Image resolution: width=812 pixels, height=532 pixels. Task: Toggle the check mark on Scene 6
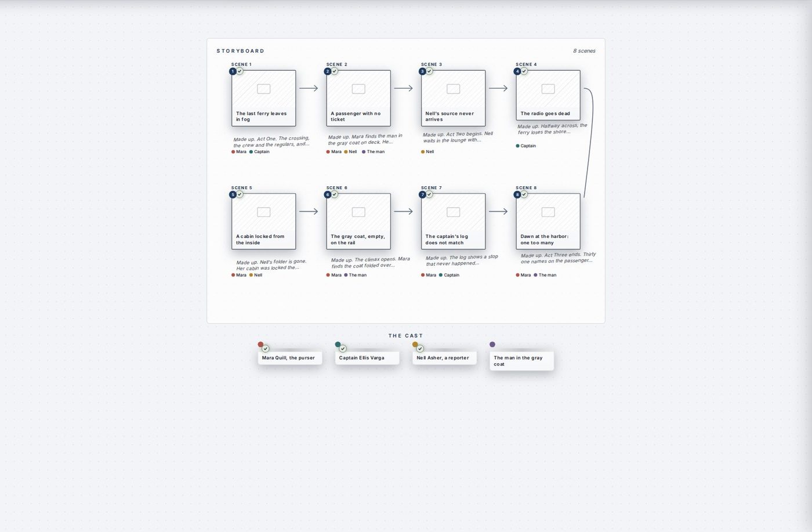pos(334,194)
